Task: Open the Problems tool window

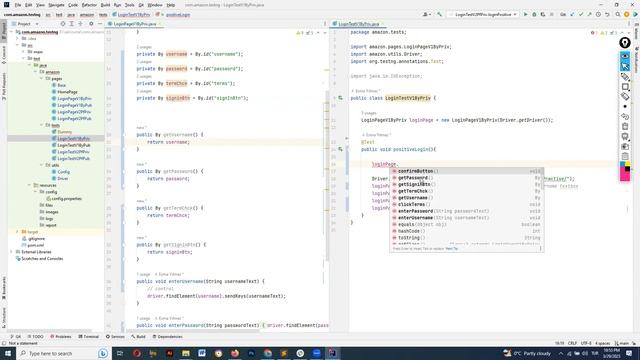Action: point(61,337)
